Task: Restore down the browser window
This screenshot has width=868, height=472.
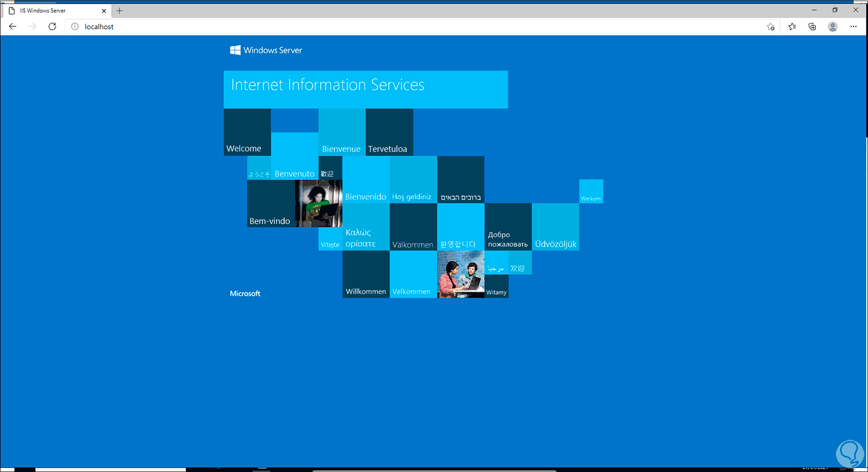Action: [835, 10]
